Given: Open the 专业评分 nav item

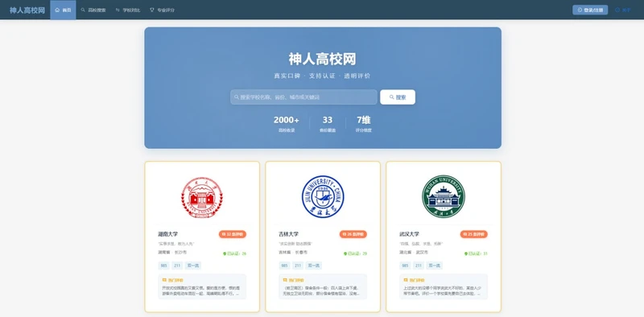Looking at the screenshot, I should click(163, 10).
